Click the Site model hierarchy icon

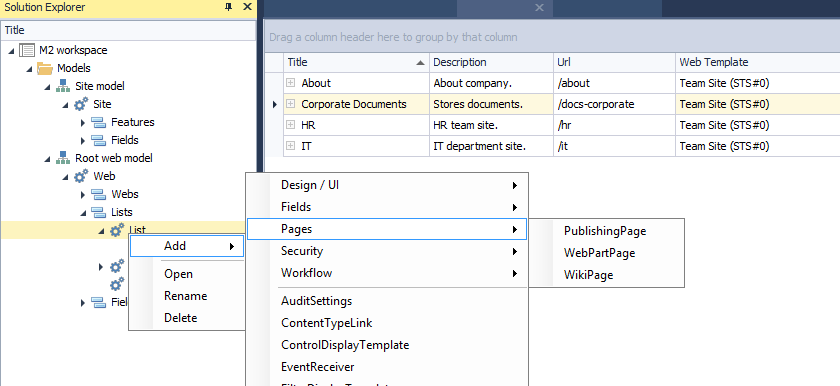click(x=63, y=86)
